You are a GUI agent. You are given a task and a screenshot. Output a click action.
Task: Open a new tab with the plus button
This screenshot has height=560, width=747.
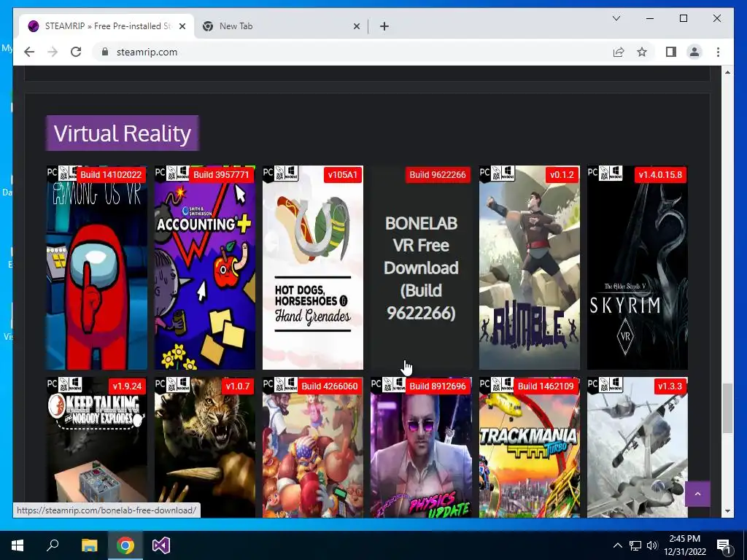point(384,26)
